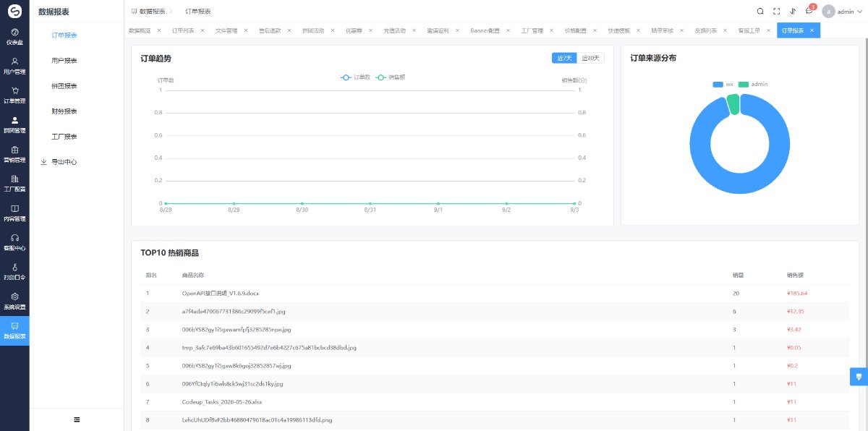
Task: Click the blue floating button at right edge
Action: coord(859,377)
